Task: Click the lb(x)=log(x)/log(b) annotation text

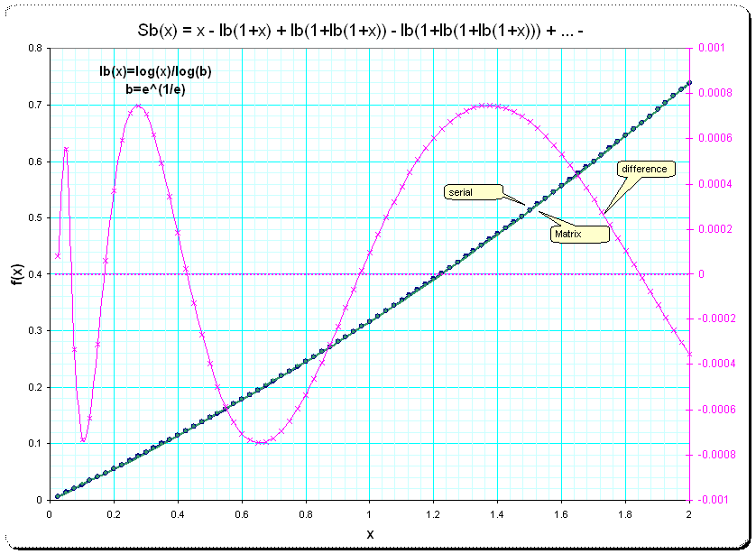Action: [156, 71]
